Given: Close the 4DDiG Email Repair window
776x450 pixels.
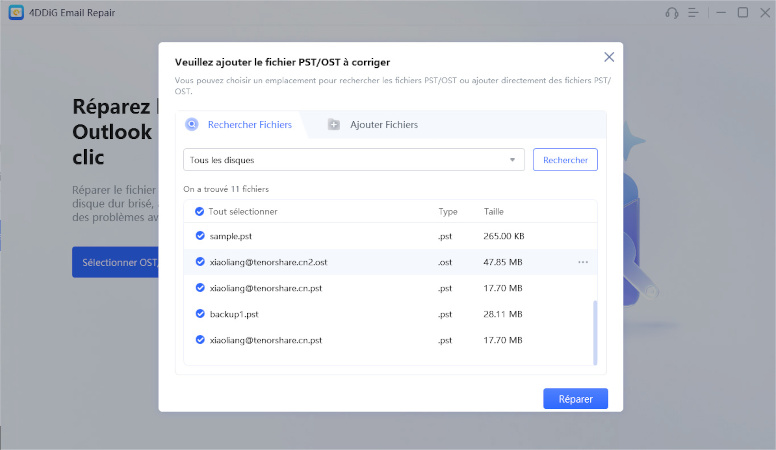Looking at the screenshot, I should (x=765, y=12).
